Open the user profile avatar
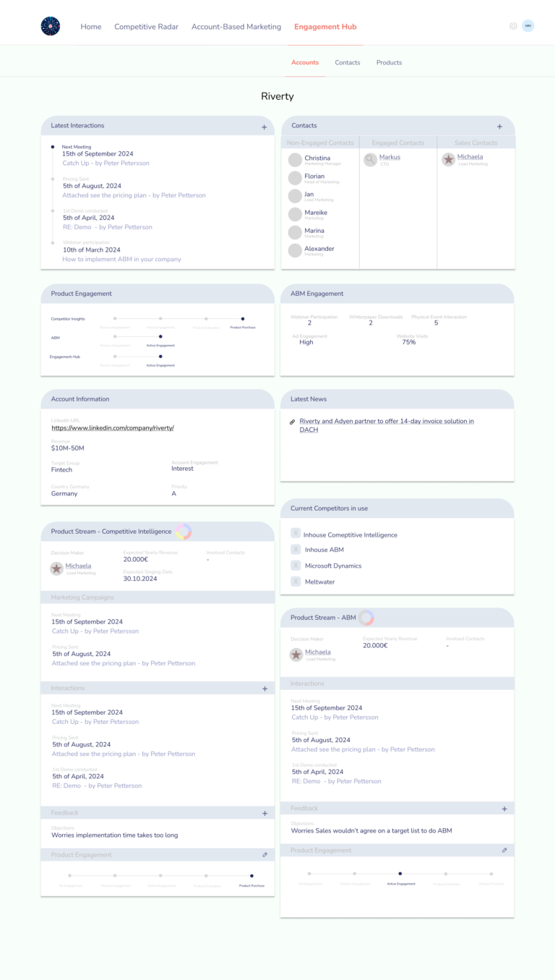This screenshot has height=980, width=555. pos(528,26)
